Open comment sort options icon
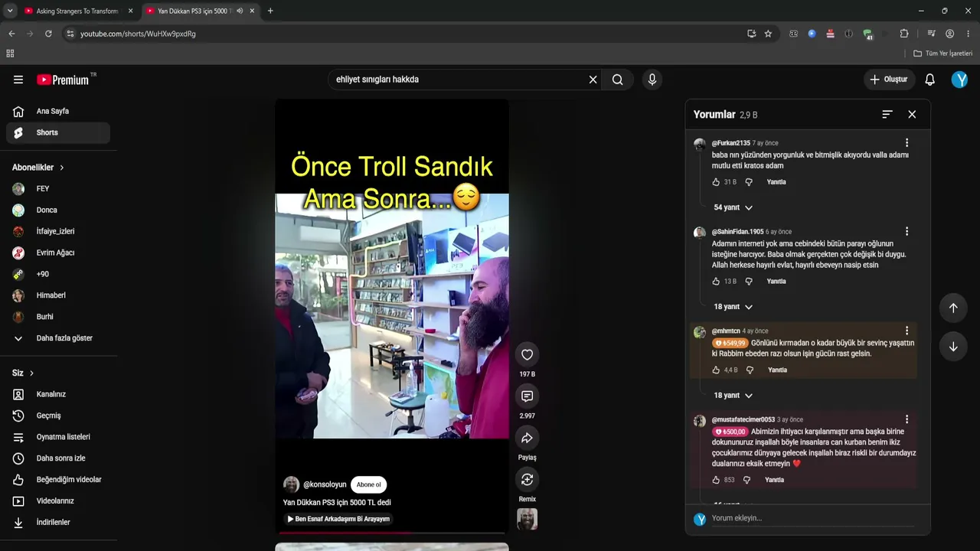980x551 pixels. pyautogui.click(x=887, y=114)
